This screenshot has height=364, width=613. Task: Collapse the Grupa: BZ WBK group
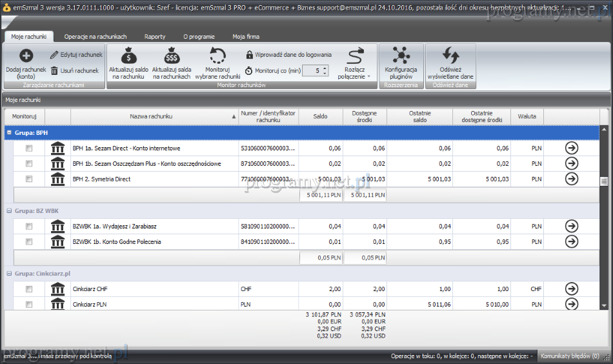[9, 210]
